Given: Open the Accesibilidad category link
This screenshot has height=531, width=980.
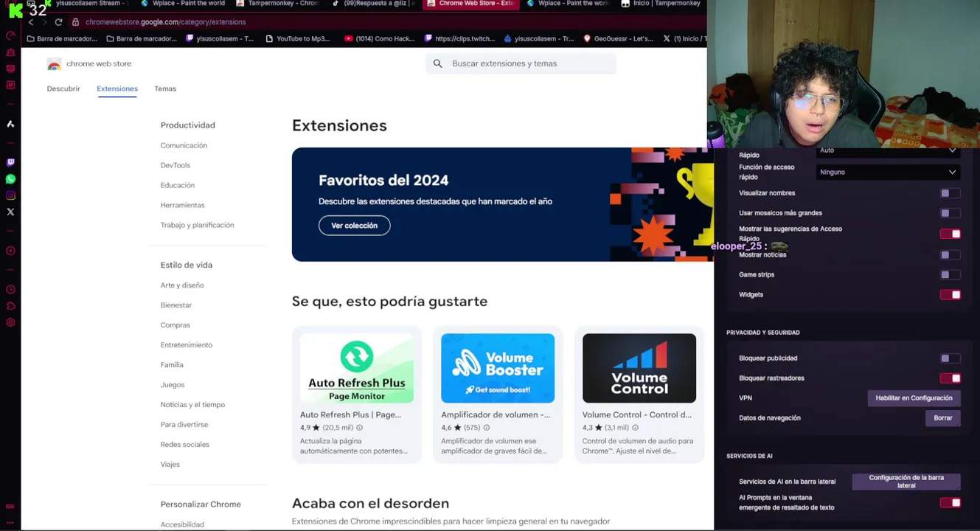Looking at the screenshot, I should [x=182, y=524].
